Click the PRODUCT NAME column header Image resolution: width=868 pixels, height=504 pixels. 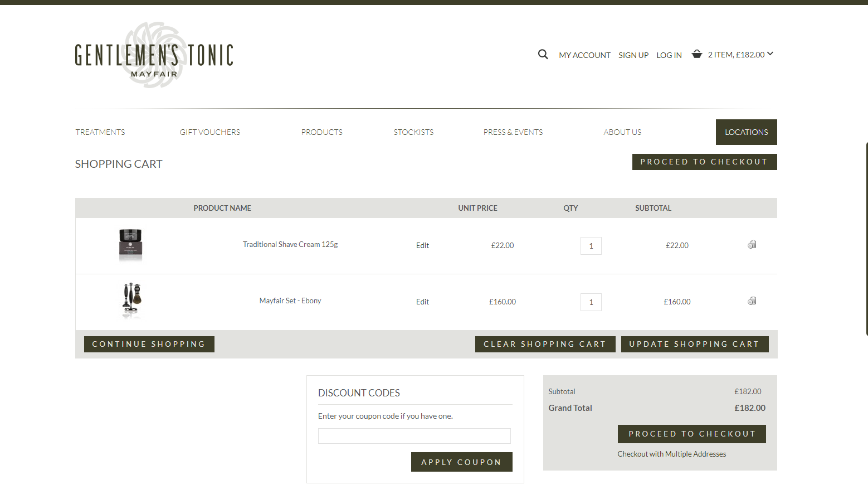click(x=222, y=208)
